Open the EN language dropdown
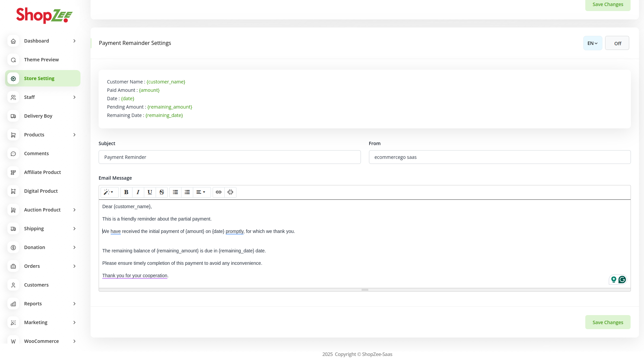644x362 pixels. [x=592, y=43]
